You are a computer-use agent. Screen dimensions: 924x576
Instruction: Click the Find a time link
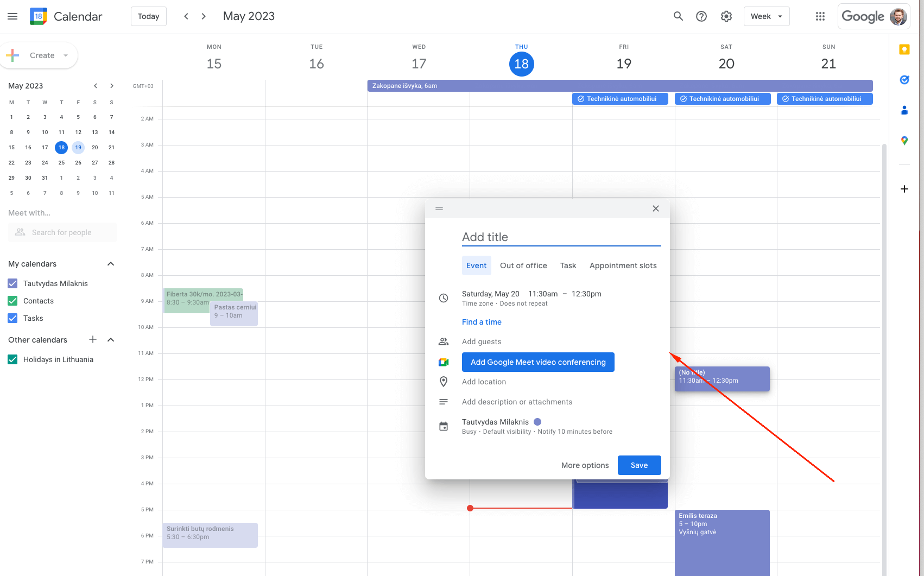(x=482, y=322)
